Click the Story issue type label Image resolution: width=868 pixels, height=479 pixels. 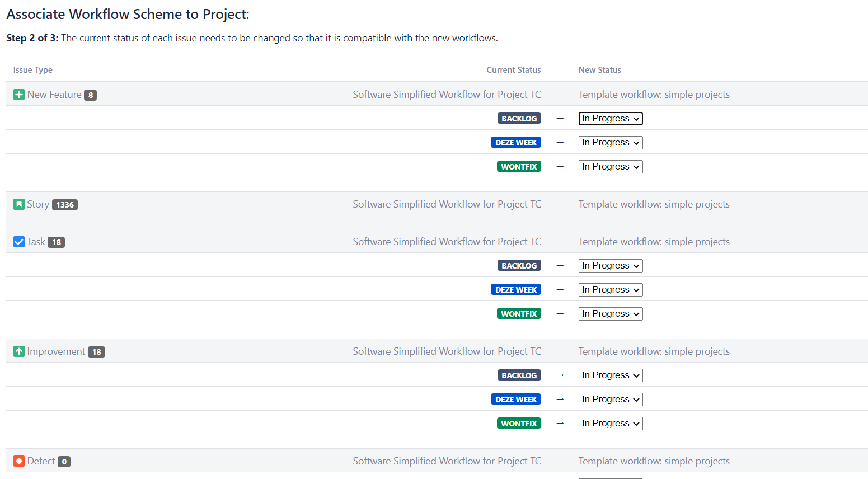pyautogui.click(x=38, y=204)
